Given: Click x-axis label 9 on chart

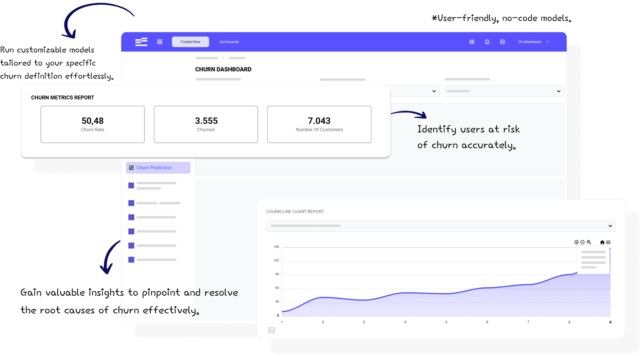Looking at the screenshot, I should pyautogui.click(x=610, y=322).
